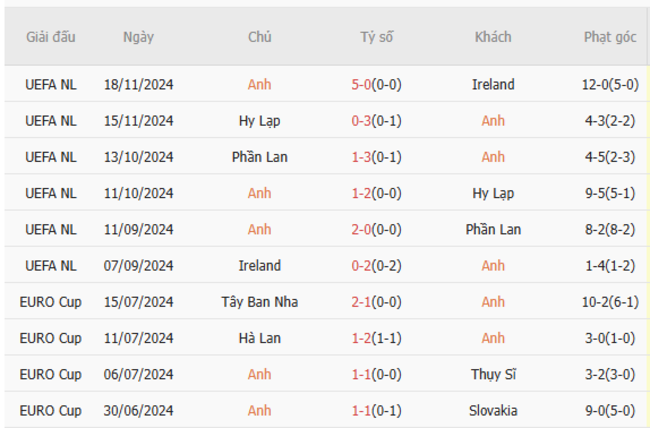
Task: Select the Ireland home team on 07/09/2024
Action: click(260, 266)
